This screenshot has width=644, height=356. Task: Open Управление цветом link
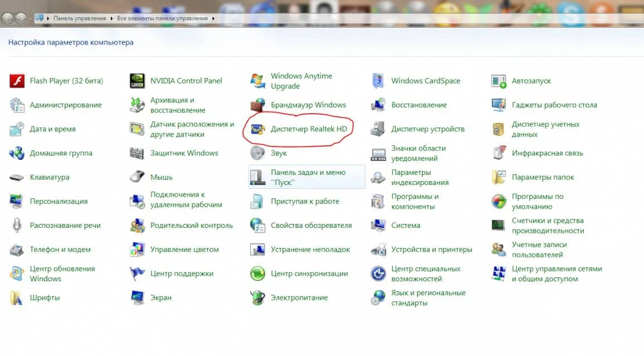point(184,250)
